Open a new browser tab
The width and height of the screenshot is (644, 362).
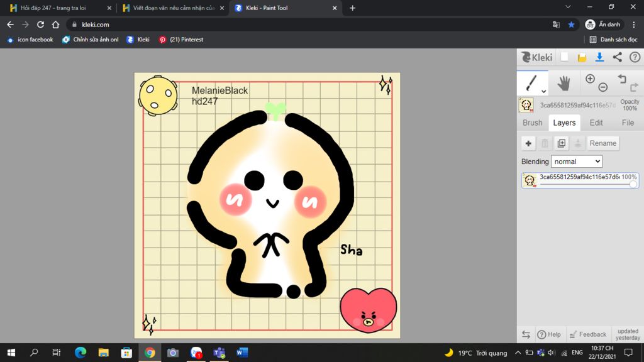click(352, 8)
